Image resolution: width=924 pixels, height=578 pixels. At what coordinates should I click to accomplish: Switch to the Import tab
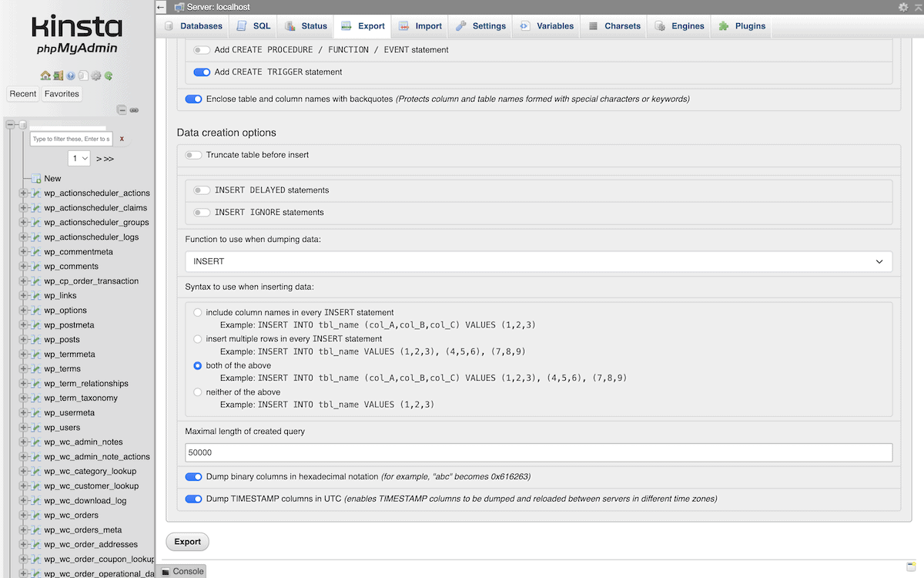point(420,25)
